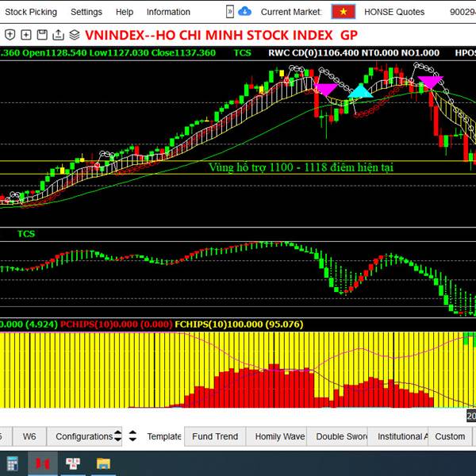Click the Open1128.540 price readout
The image size is (476, 476).
(55, 53)
